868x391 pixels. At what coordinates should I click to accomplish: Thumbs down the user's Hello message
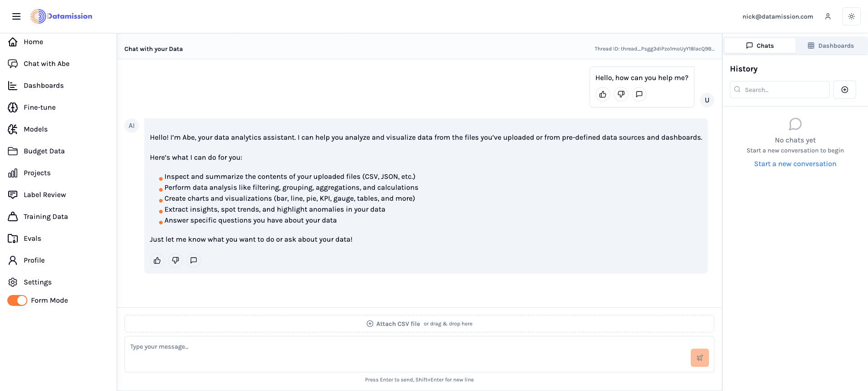pyautogui.click(x=621, y=94)
